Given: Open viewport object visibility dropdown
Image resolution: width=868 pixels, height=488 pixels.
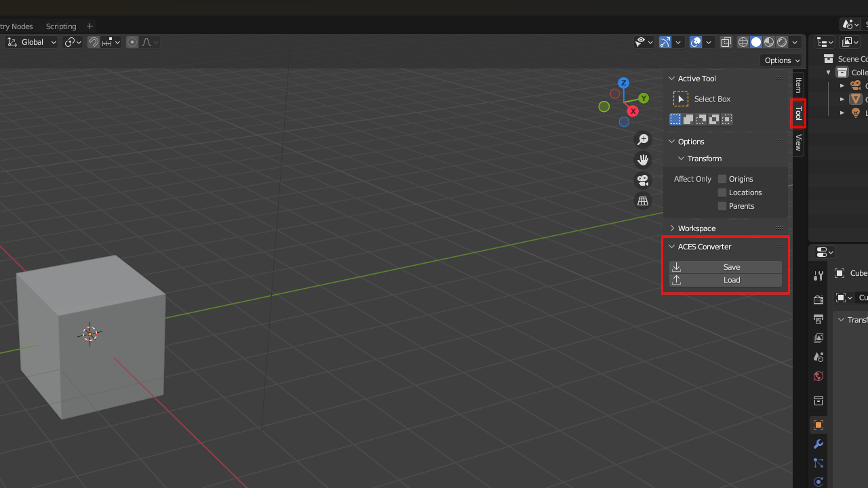Looking at the screenshot, I should point(644,42).
